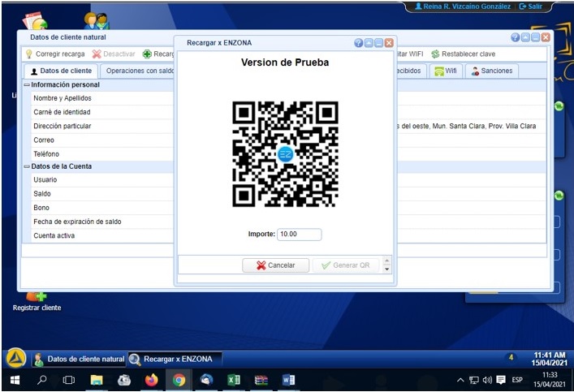574x392 pixels.
Task: Click the ESP language indicator
Action: 517,381
